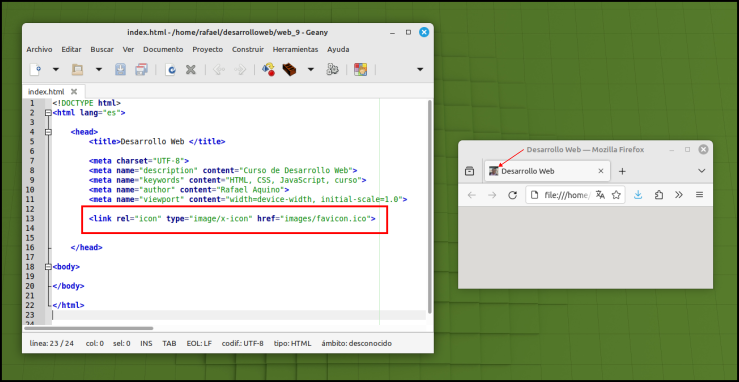The width and height of the screenshot is (739, 382).
Task: Open Firefox list all tabs chevron
Action: [702, 171]
